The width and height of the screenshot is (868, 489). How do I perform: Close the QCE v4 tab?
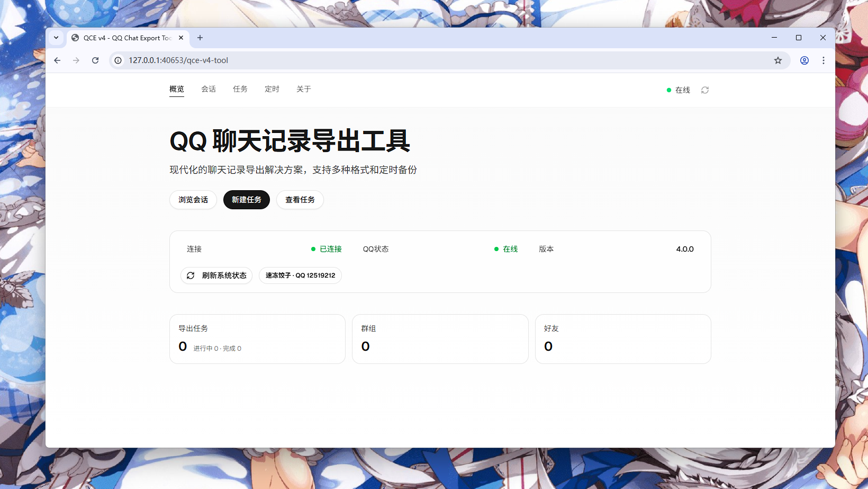[181, 38]
